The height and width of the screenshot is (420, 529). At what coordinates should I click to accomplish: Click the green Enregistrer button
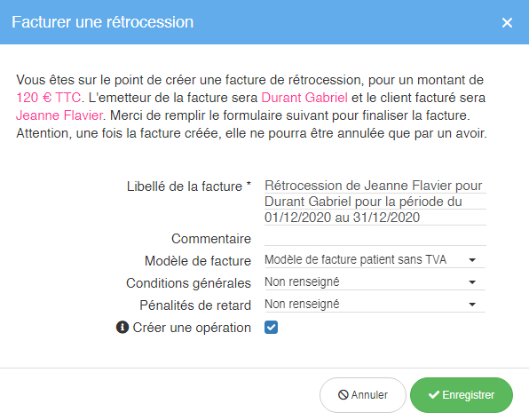pos(462,394)
